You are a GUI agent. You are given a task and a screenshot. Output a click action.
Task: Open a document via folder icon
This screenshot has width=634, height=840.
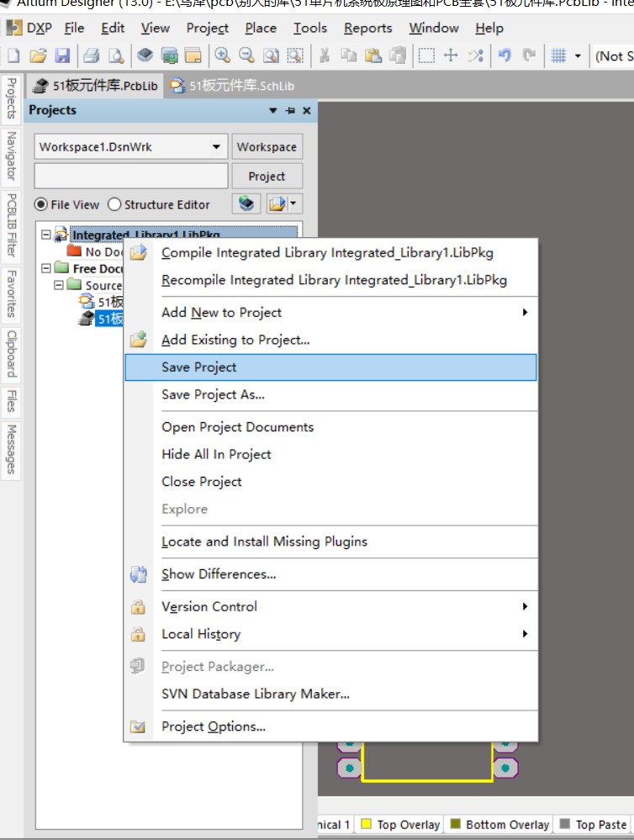(38, 55)
